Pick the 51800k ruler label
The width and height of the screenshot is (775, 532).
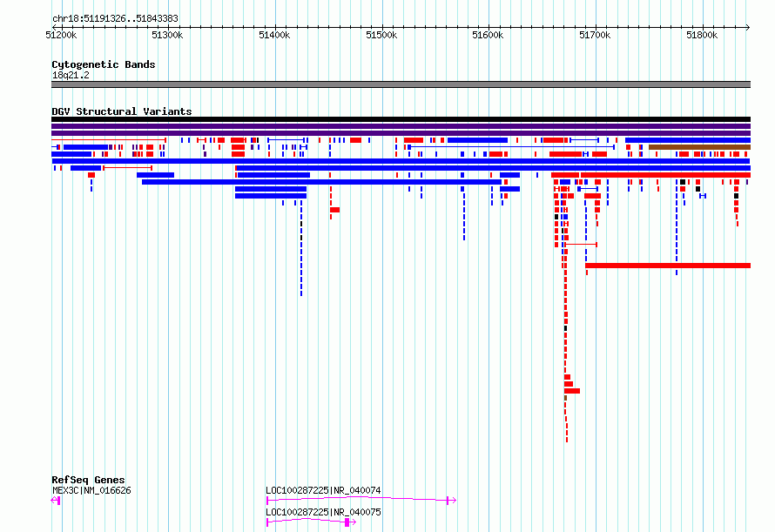point(702,35)
